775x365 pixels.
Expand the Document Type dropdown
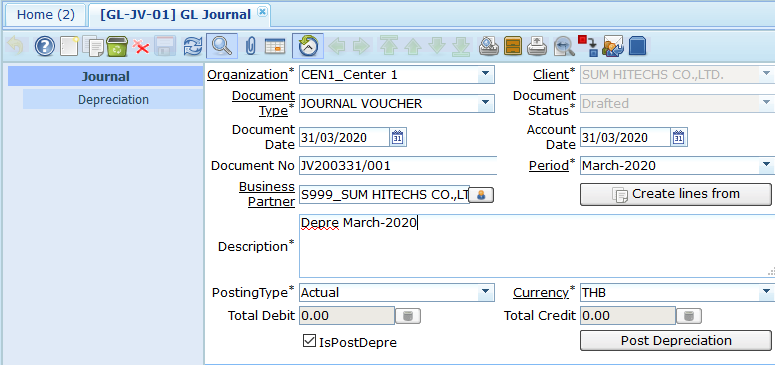pyautogui.click(x=486, y=104)
